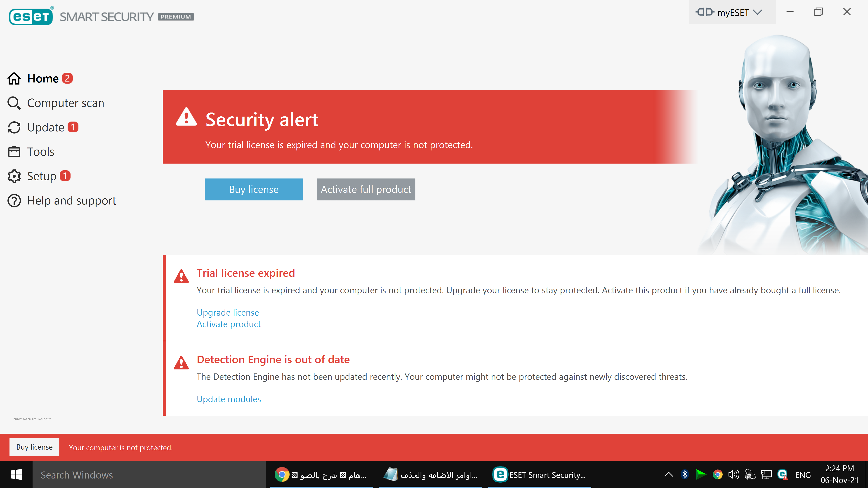Open the Tools section
This screenshot has width=868, height=488.
click(x=40, y=152)
